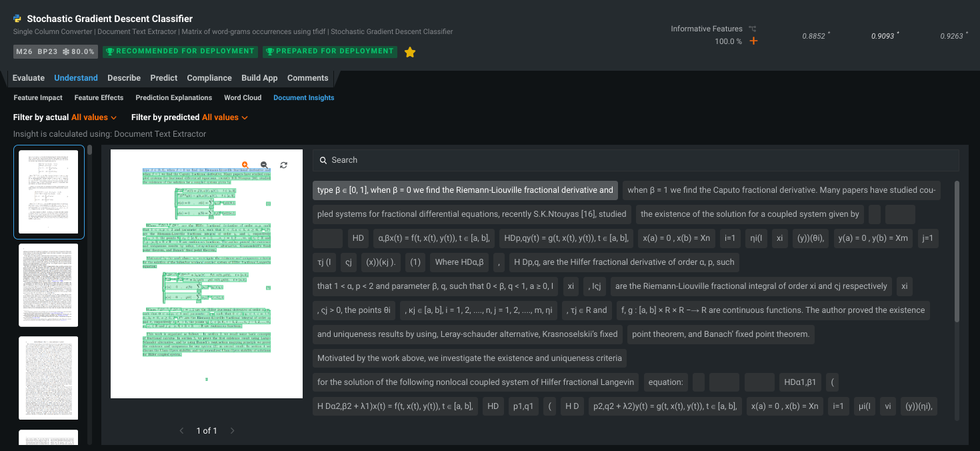Select the second document thumbnail

[48, 285]
